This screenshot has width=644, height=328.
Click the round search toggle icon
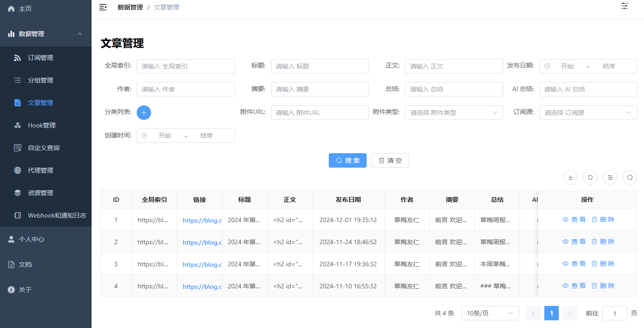pos(630,178)
